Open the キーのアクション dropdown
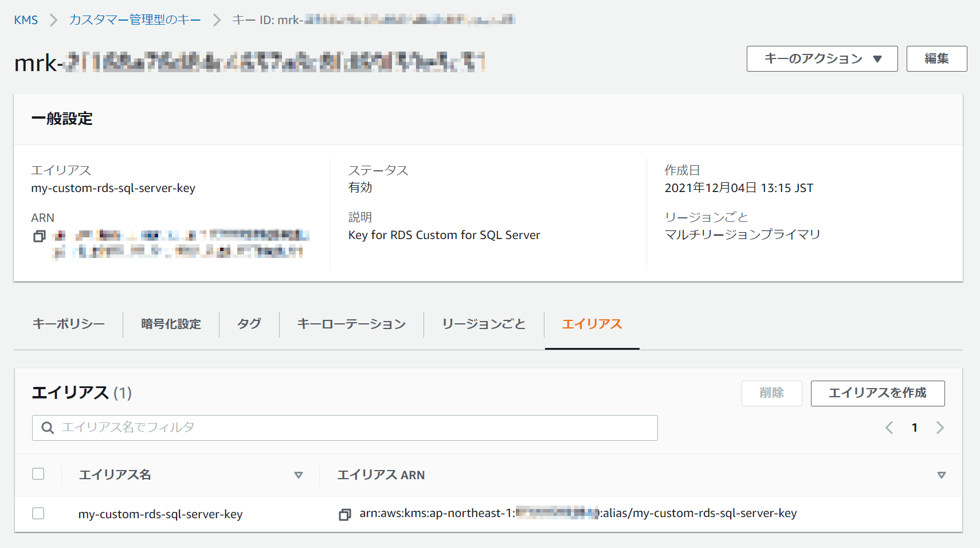Viewport: 980px width, 548px height. [x=821, y=58]
